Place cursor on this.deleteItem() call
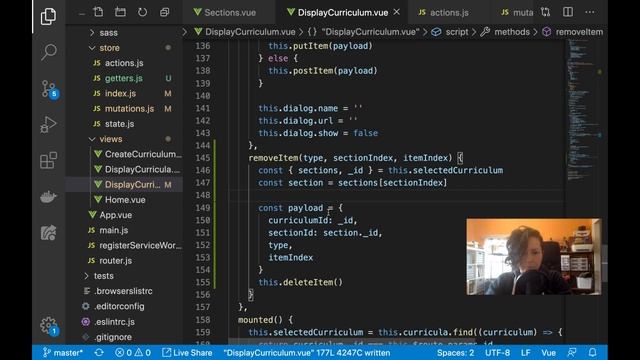640x360 pixels. coord(300,282)
